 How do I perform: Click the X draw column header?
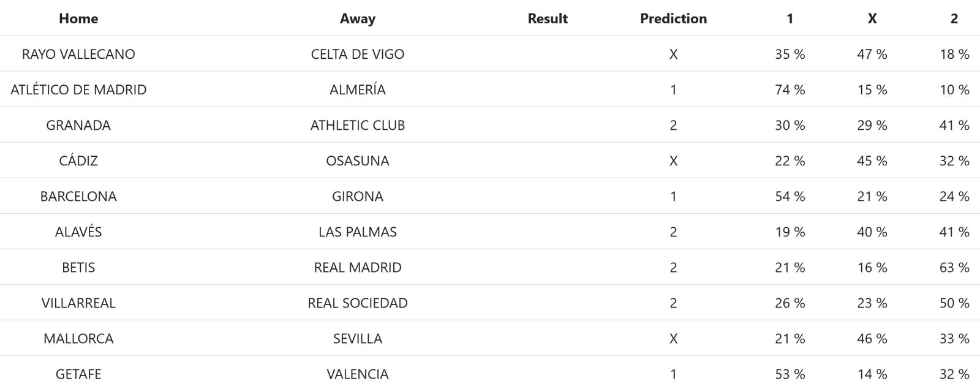point(872,18)
